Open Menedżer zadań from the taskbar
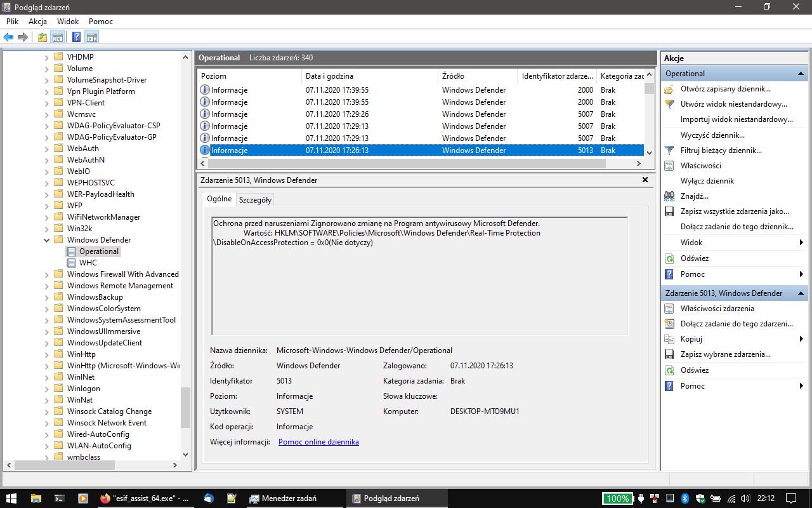 pyautogui.click(x=283, y=498)
